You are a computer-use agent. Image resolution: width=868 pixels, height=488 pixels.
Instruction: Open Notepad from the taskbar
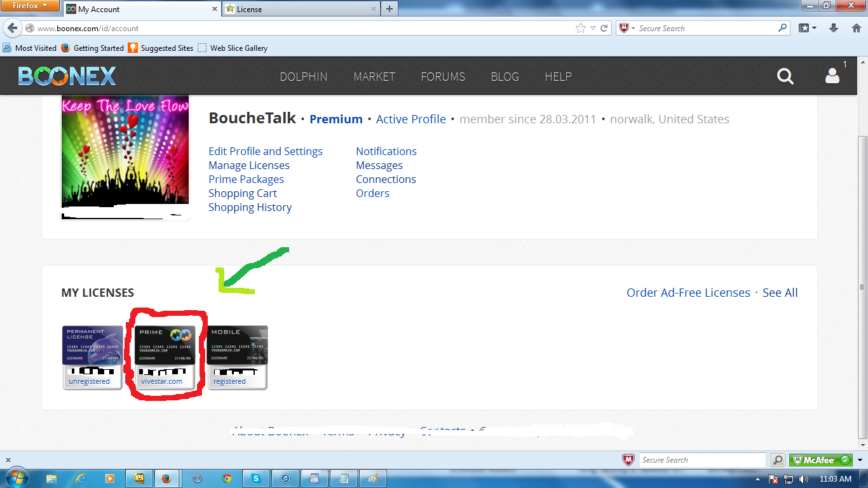[344, 478]
